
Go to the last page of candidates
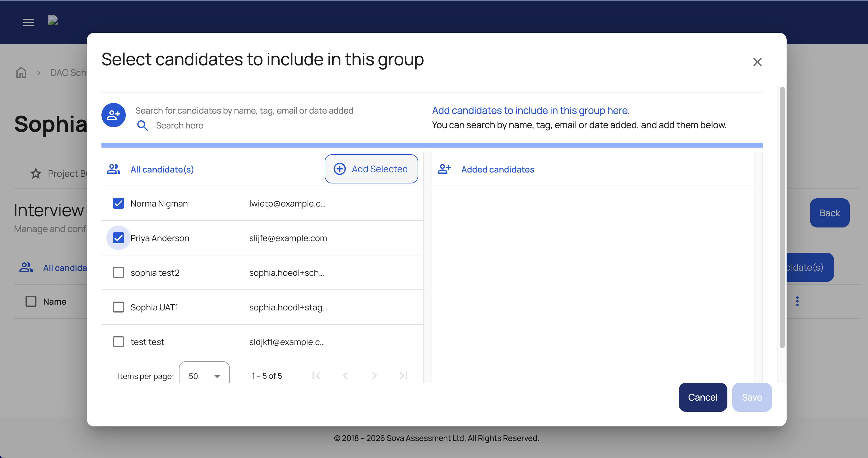(x=403, y=376)
